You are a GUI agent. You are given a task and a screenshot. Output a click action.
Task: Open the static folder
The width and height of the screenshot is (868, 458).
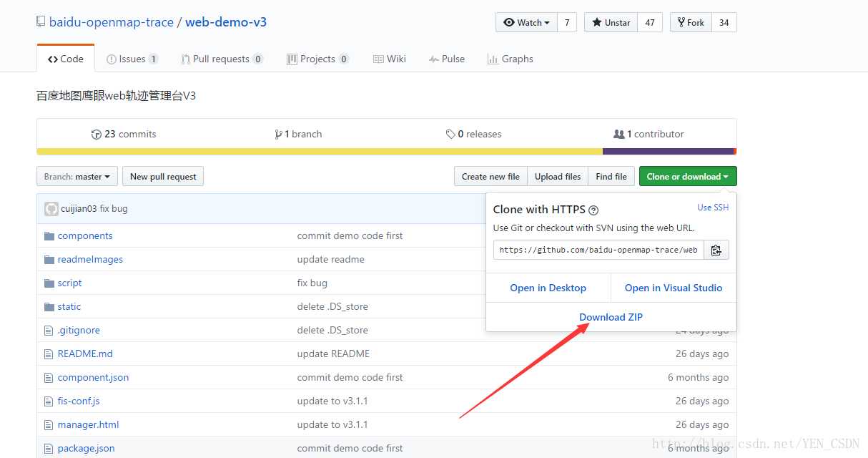click(x=69, y=307)
